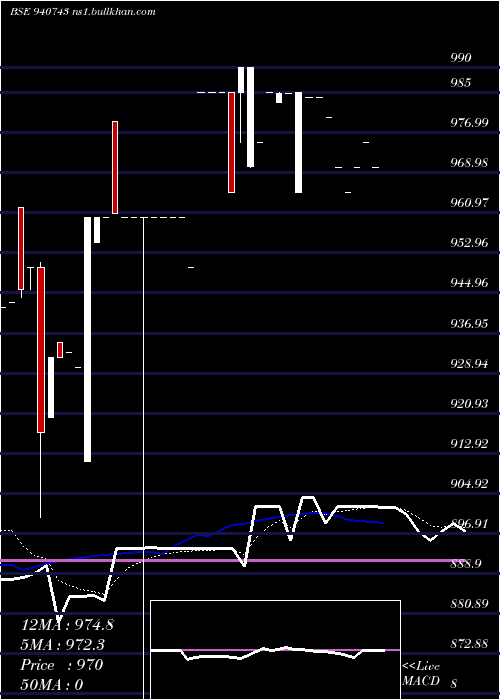Click the 880.89 price level label
The height and width of the screenshot is (700, 500).
469,604
